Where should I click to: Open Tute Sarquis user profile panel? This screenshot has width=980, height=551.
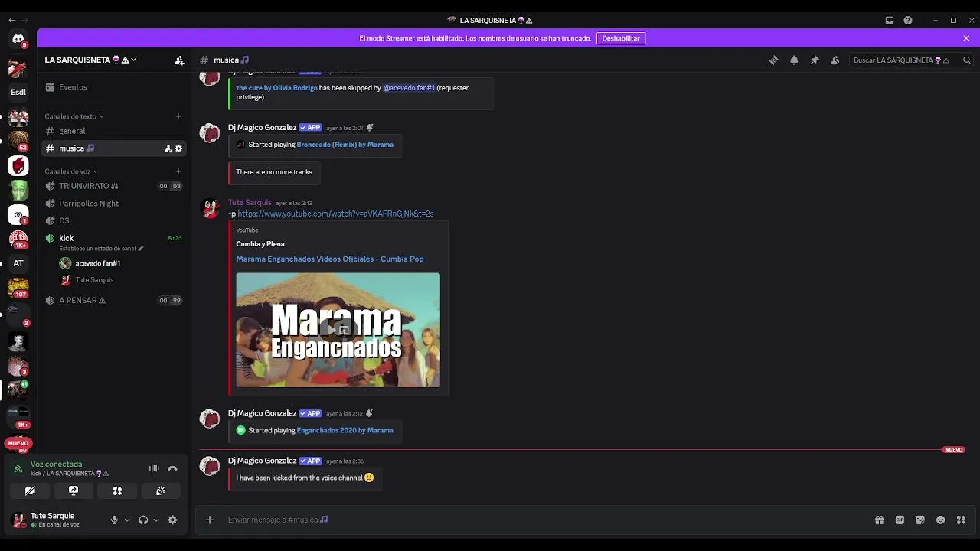click(55, 520)
